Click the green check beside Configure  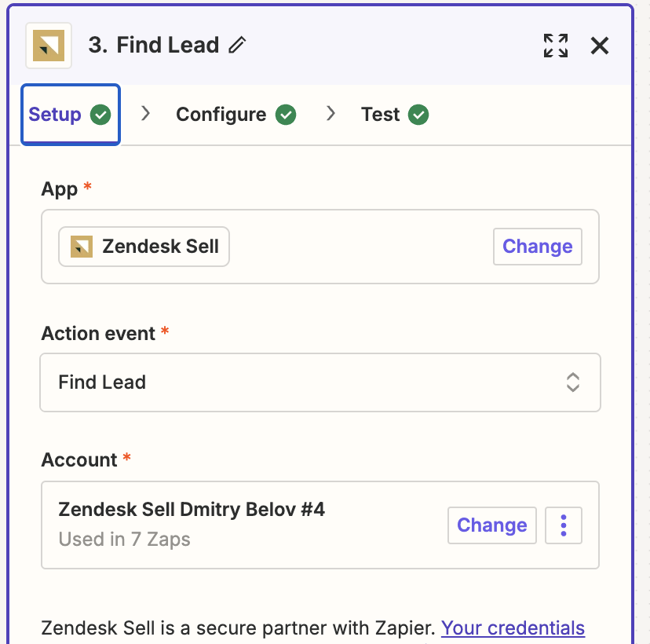point(286,115)
